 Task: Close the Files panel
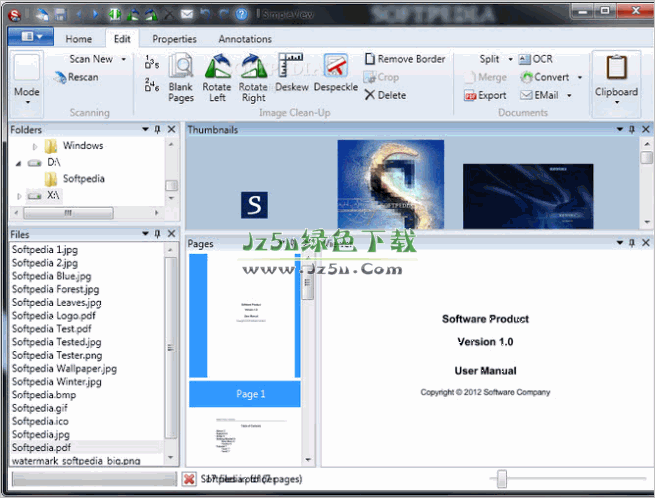[171, 234]
